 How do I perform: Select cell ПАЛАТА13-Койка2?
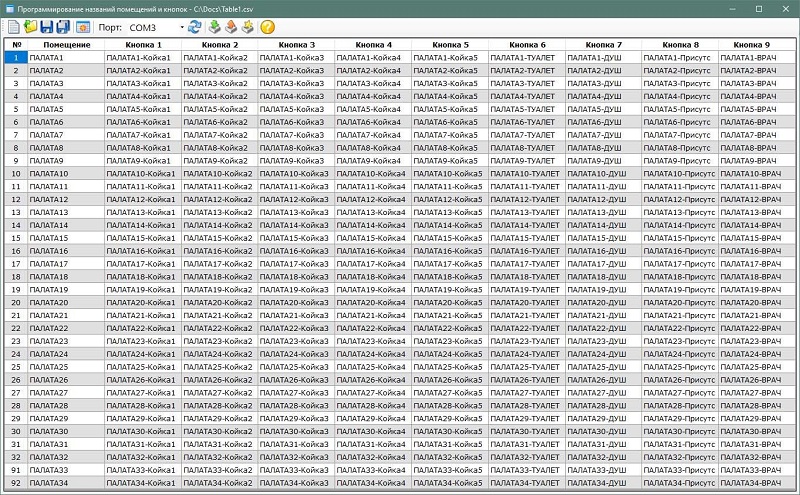coord(220,212)
